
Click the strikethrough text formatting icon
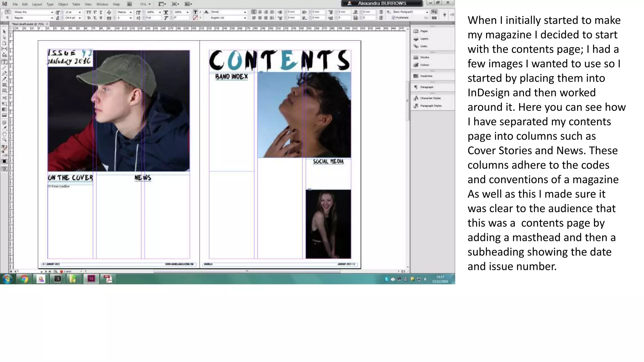point(101,18)
